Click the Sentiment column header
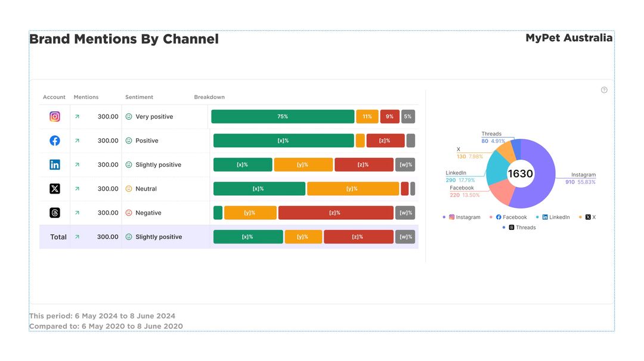The width and height of the screenshot is (644, 361). pos(138,97)
